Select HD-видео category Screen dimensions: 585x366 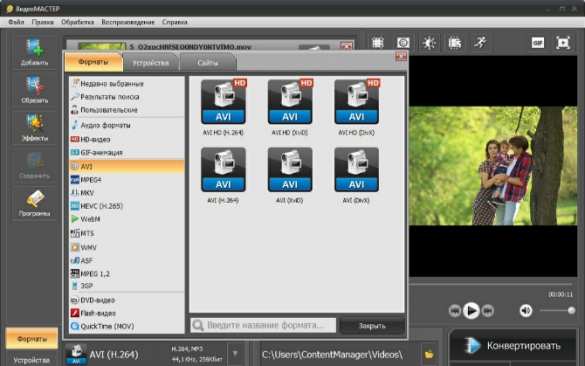[127, 139]
